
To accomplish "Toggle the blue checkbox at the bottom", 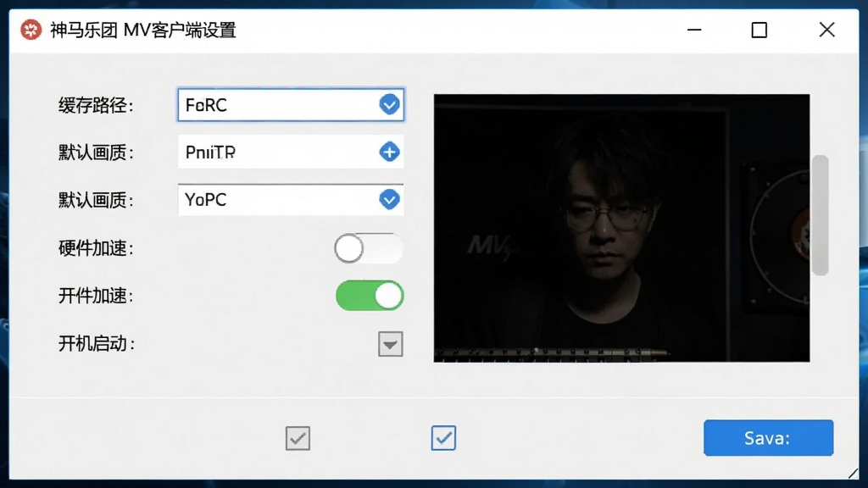I will click(443, 438).
